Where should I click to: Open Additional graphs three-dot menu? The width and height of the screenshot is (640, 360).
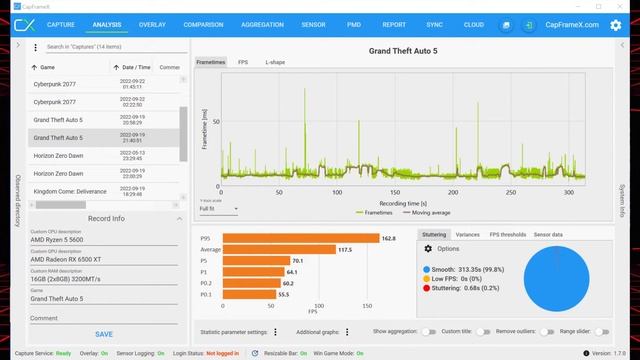click(347, 332)
